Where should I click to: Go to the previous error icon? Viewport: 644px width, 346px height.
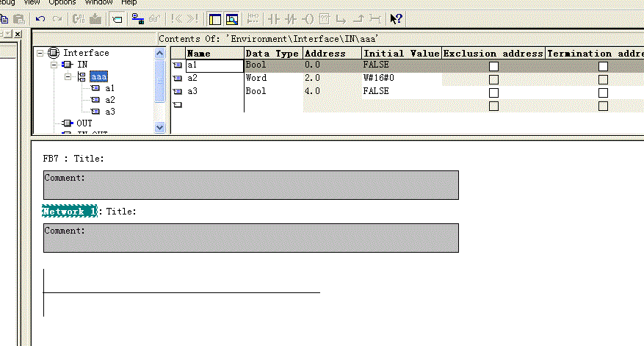pos(177,19)
